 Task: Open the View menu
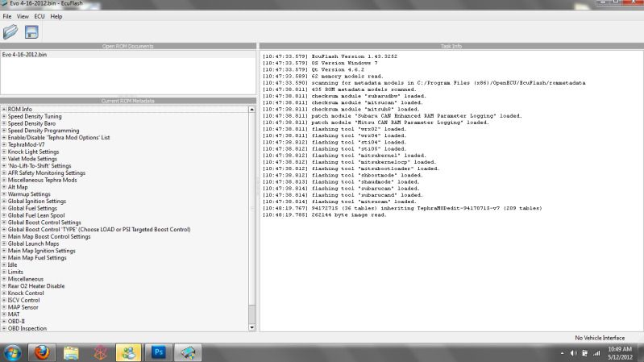(23, 16)
